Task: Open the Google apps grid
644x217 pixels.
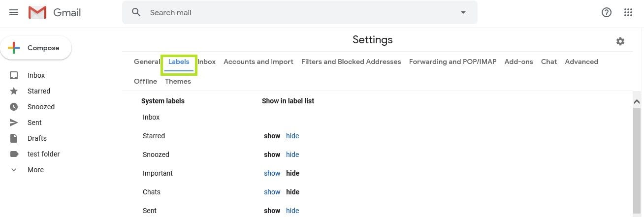Action: pos(628,13)
